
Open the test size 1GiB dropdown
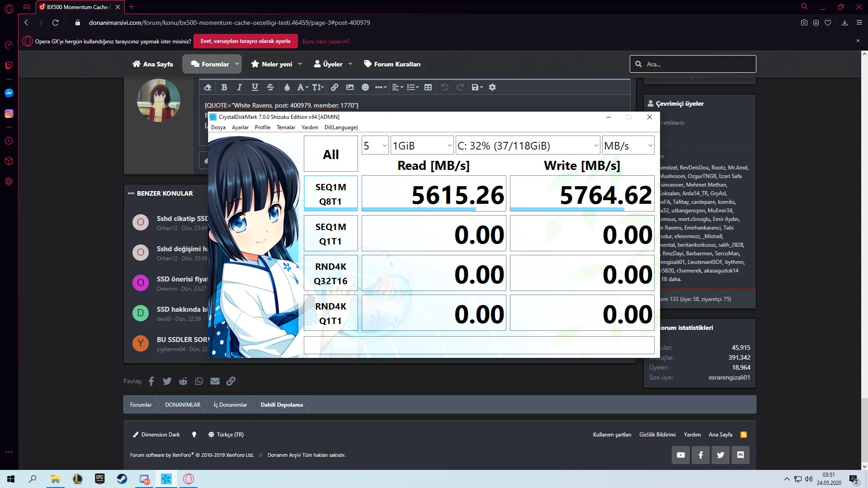click(x=422, y=145)
